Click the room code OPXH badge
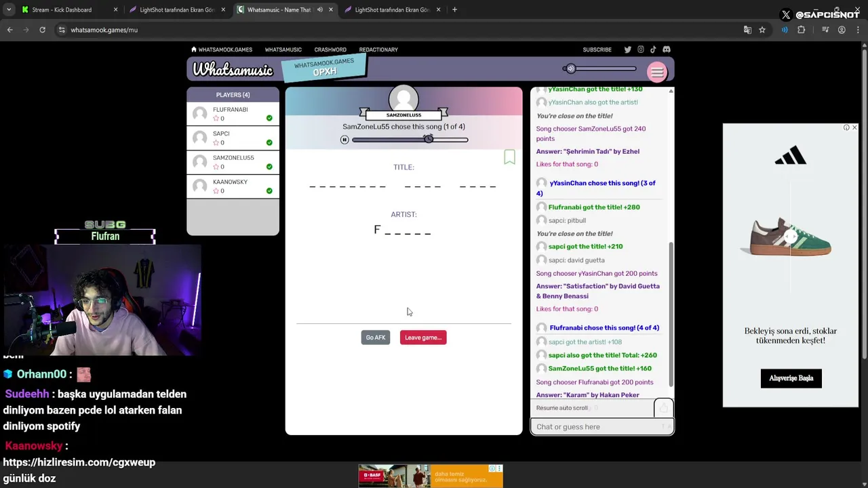This screenshot has height=488, width=868. point(324,68)
